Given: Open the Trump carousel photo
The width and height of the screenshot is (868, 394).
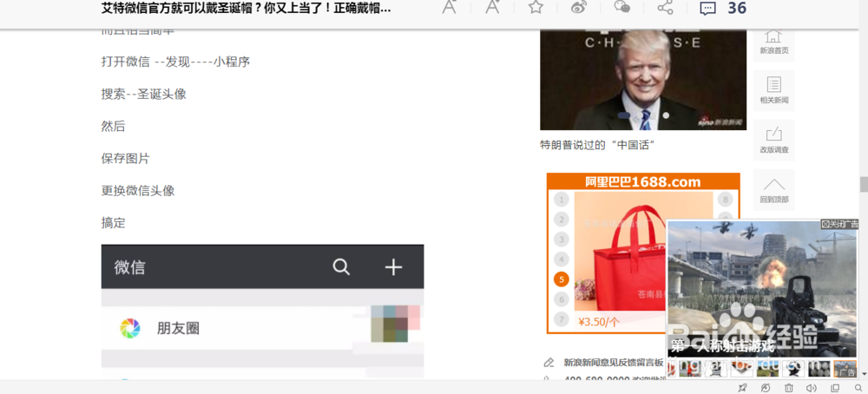Looking at the screenshot, I should (x=643, y=80).
